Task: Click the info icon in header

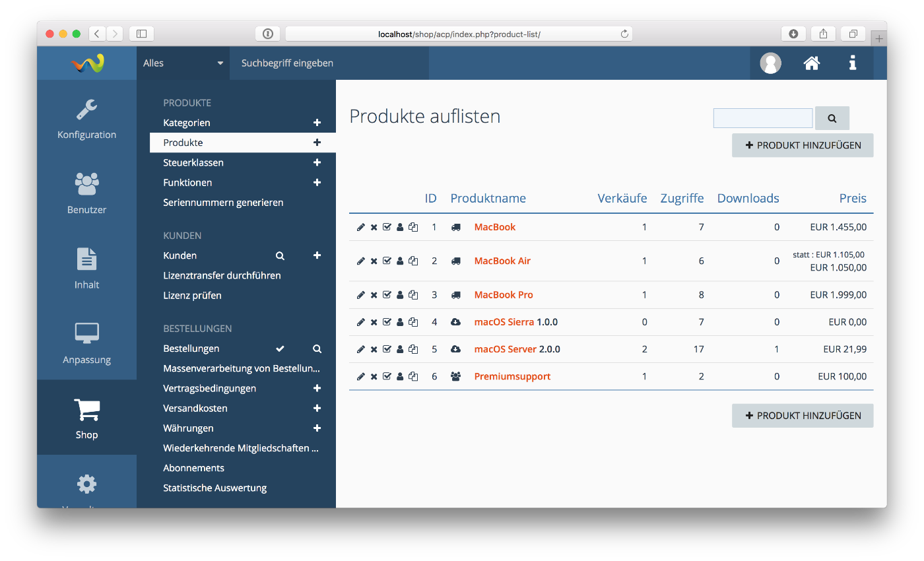Action: [853, 63]
